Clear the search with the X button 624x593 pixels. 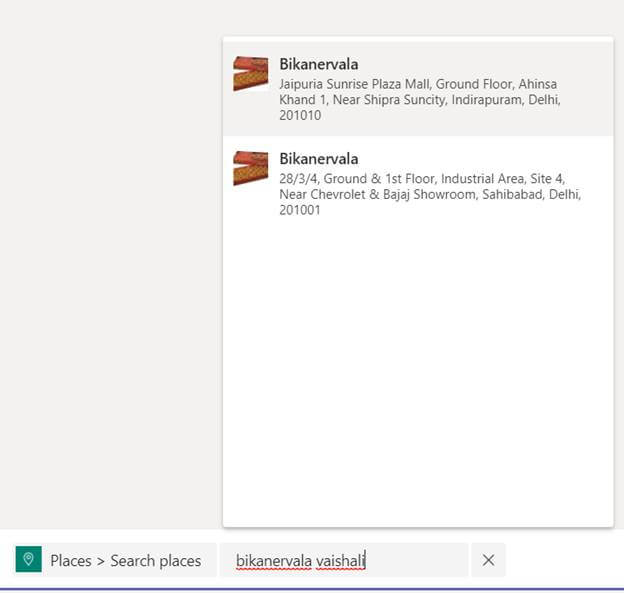(x=488, y=560)
